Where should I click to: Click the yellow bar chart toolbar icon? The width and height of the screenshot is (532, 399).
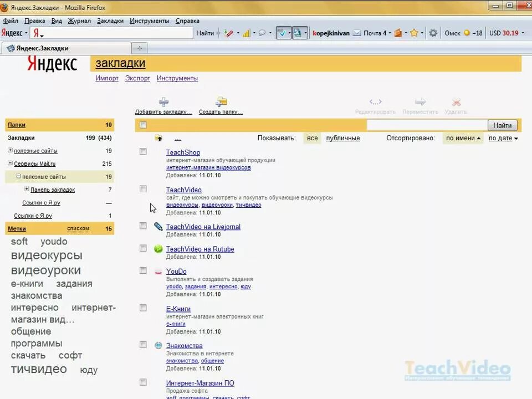pyautogui.click(x=247, y=33)
